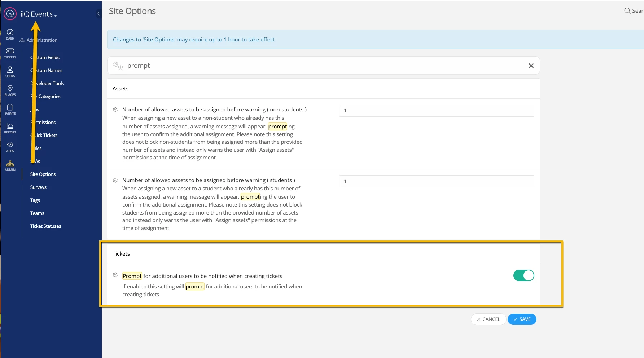Open Teams menu item
644x358 pixels.
coord(37,213)
